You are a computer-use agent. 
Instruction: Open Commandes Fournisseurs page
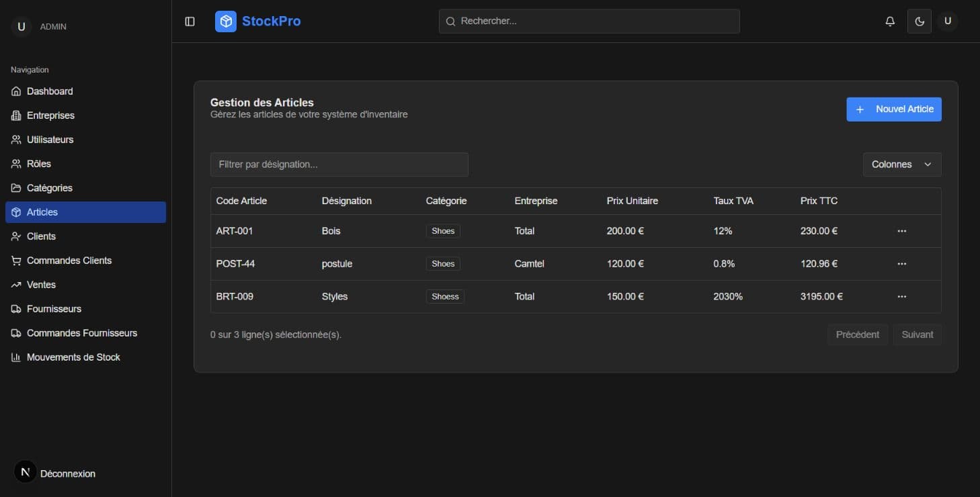tap(85, 333)
